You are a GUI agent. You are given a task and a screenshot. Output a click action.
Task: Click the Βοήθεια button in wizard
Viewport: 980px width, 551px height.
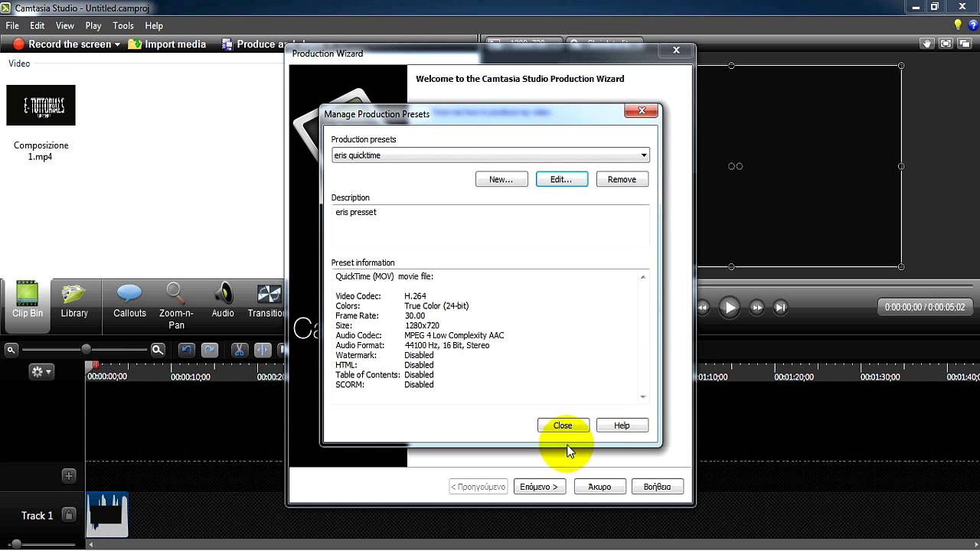657,487
